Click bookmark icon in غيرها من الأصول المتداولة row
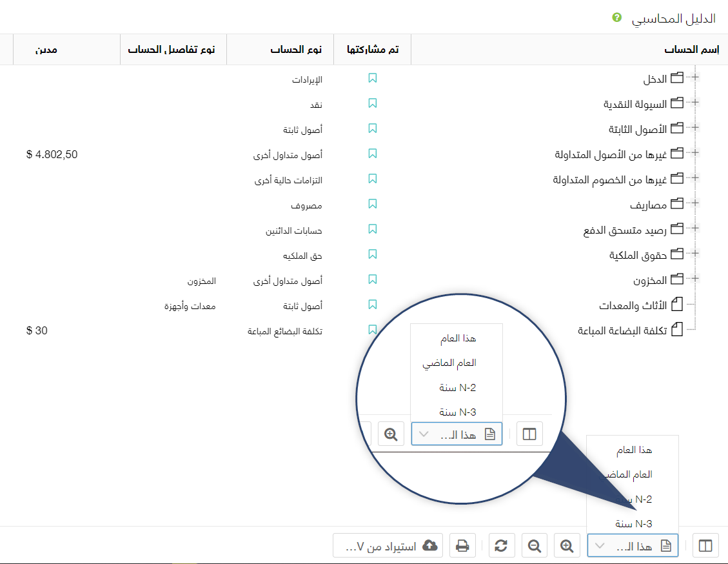 [372, 154]
